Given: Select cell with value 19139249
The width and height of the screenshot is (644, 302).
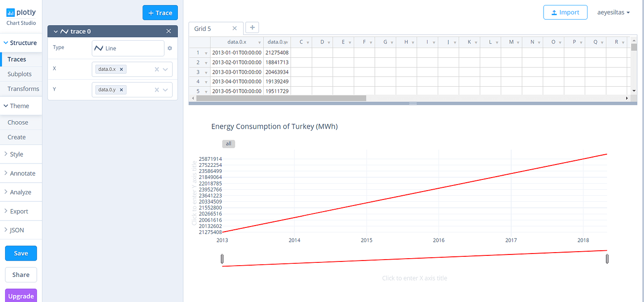Looking at the screenshot, I should [277, 82].
